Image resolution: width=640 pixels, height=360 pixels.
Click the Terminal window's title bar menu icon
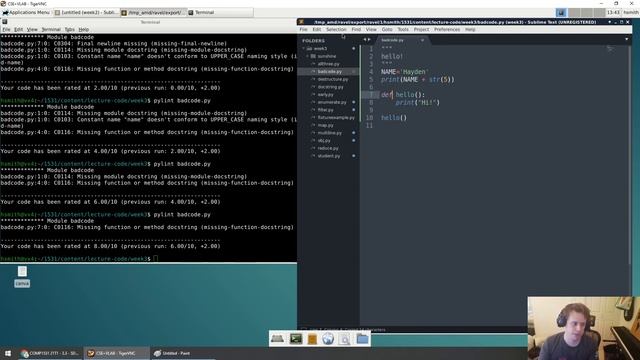click(4, 22)
